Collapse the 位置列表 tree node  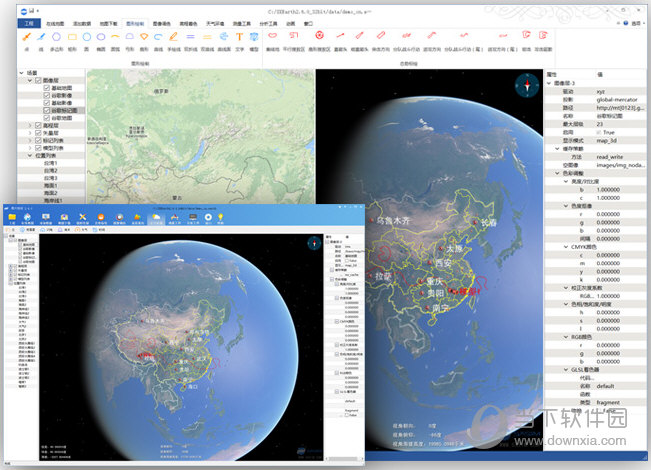coord(30,155)
